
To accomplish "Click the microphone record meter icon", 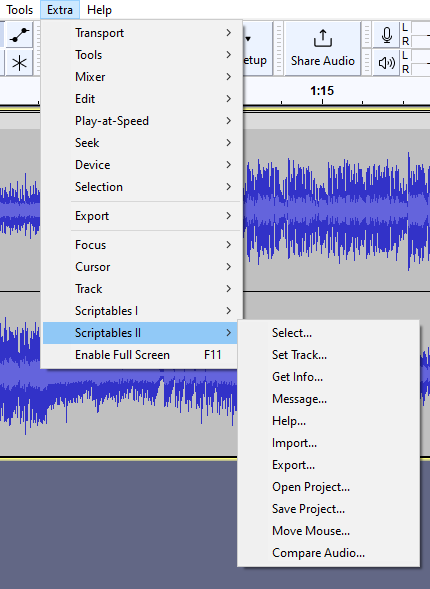I will click(386, 35).
